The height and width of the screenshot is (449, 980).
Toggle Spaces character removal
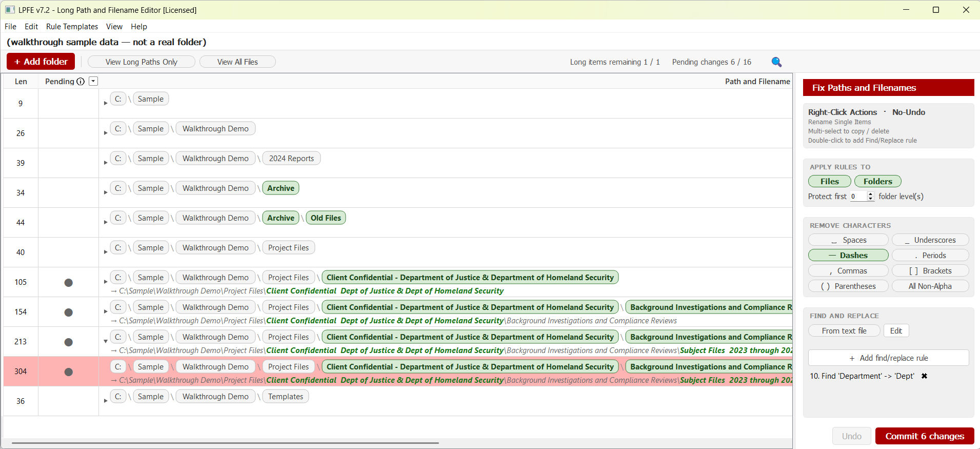pyautogui.click(x=848, y=240)
